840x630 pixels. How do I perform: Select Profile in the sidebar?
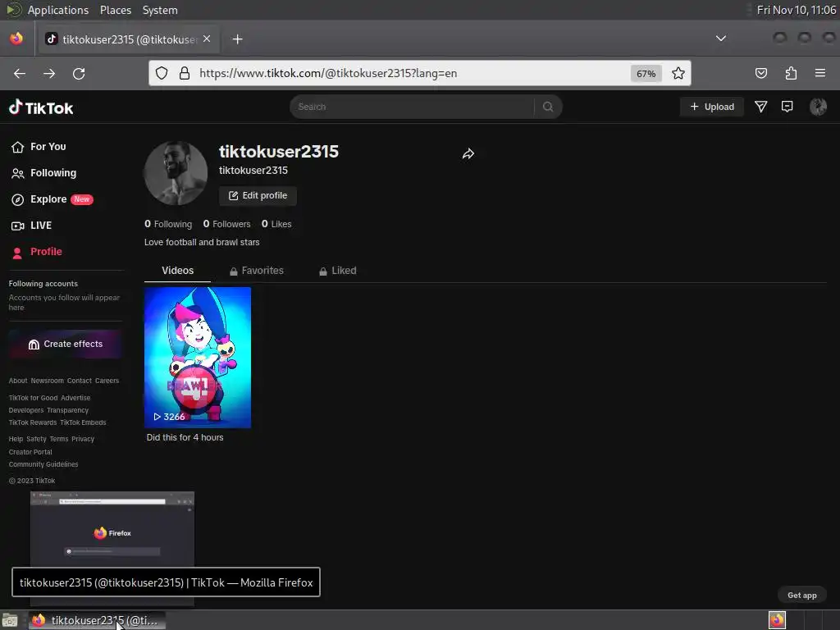[x=36, y=252]
